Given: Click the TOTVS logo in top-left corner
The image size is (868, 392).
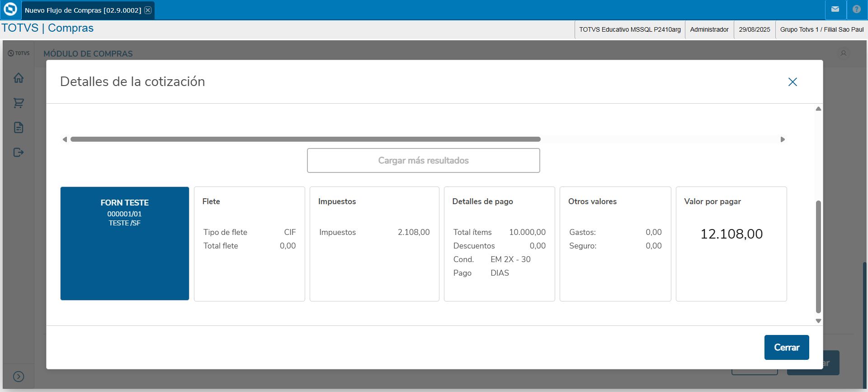Looking at the screenshot, I should [x=10, y=10].
